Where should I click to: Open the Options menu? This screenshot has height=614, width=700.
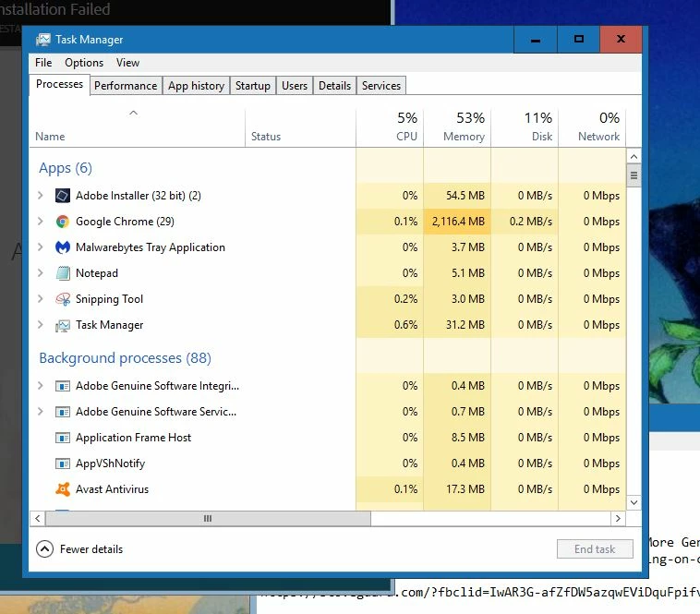click(x=84, y=63)
